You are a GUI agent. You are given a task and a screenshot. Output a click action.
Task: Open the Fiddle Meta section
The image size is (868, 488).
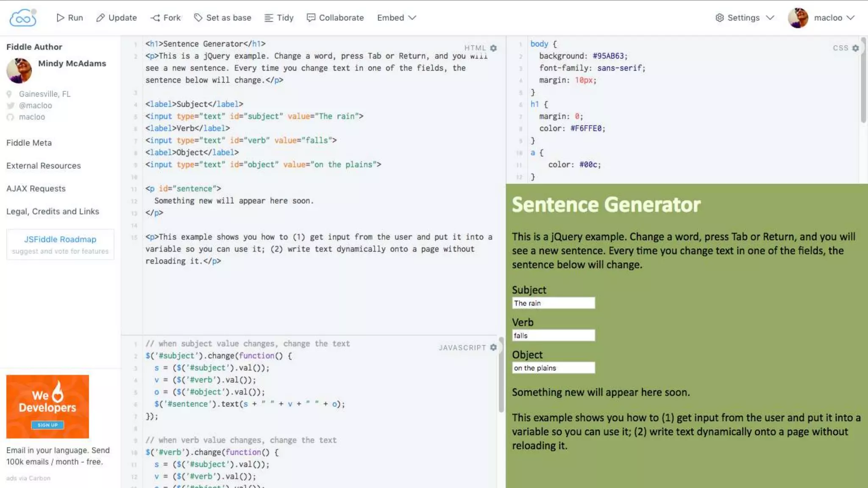pyautogui.click(x=29, y=143)
